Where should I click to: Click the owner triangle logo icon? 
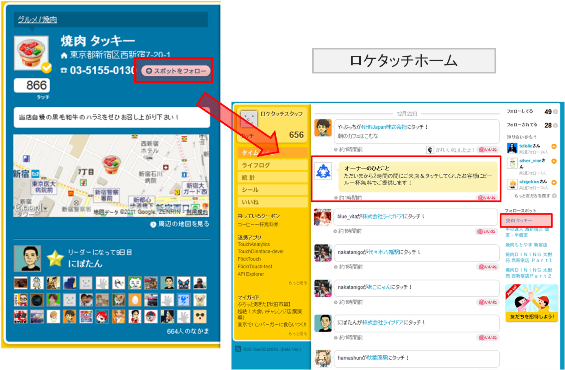click(x=323, y=171)
